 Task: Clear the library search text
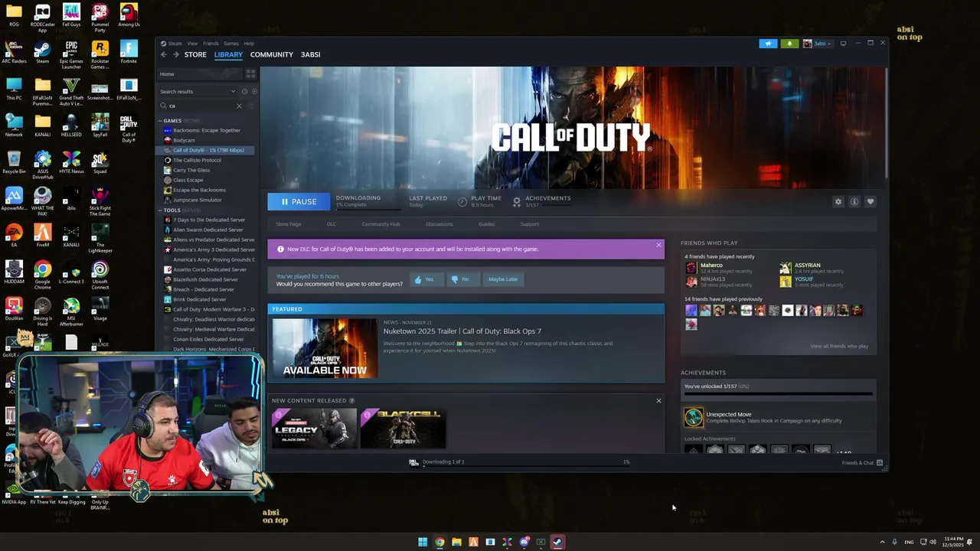239,106
